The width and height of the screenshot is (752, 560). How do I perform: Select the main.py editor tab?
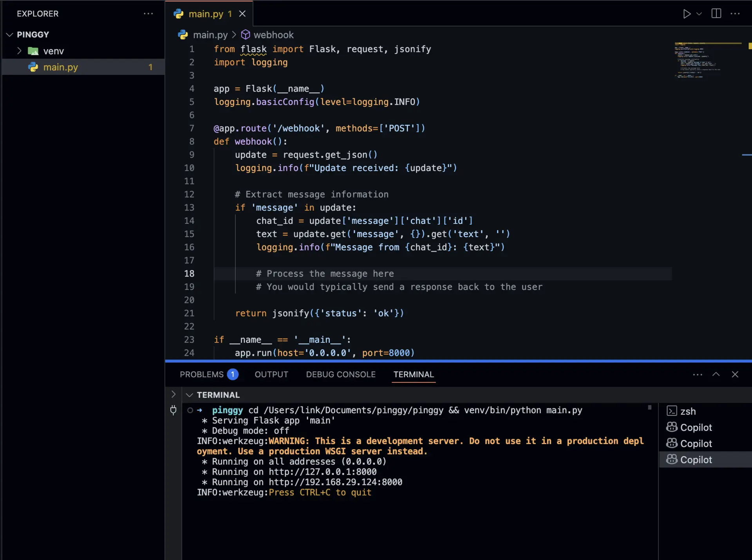(210, 14)
